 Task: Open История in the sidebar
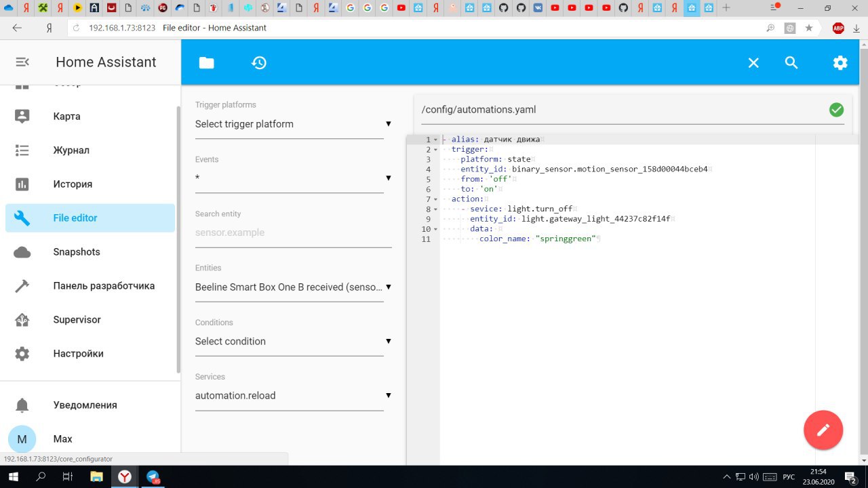coord(90,184)
